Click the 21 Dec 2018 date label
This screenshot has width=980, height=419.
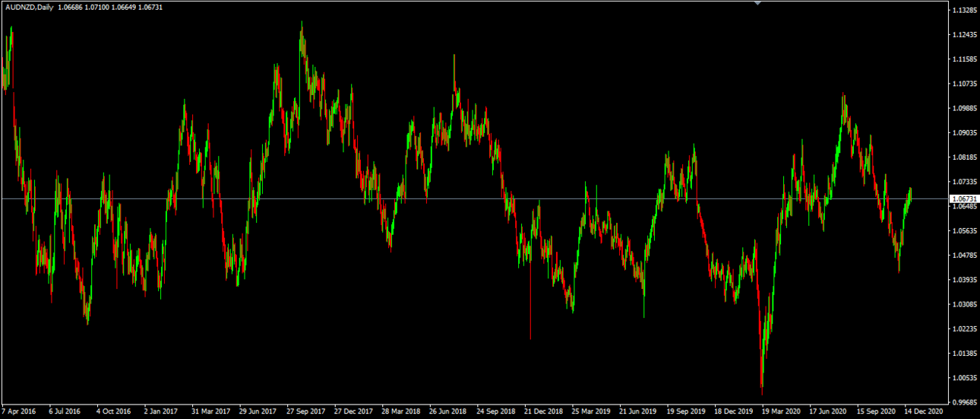click(x=543, y=411)
